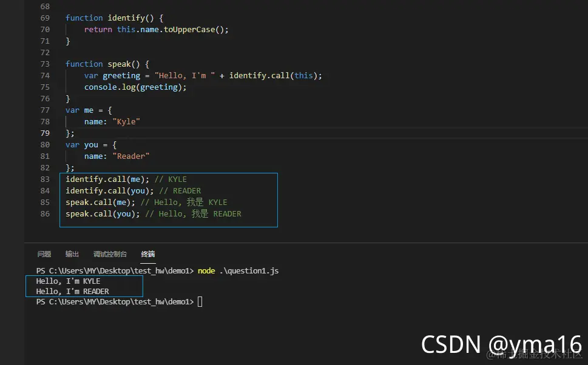Image resolution: width=588 pixels, height=365 pixels.
Task: Click the 'speak.call(you);' line
Action: point(154,214)
